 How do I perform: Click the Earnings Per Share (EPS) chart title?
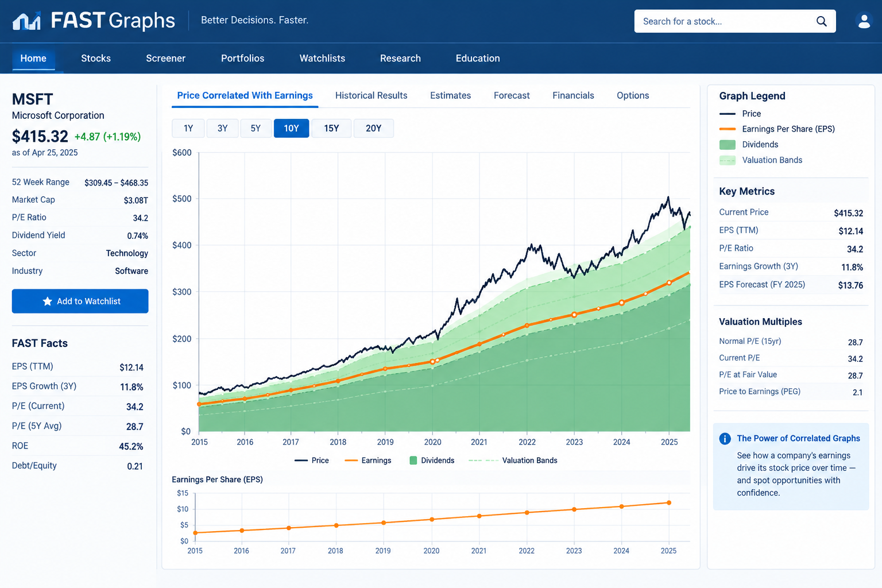pyautogui.click(x=218, y=479)
